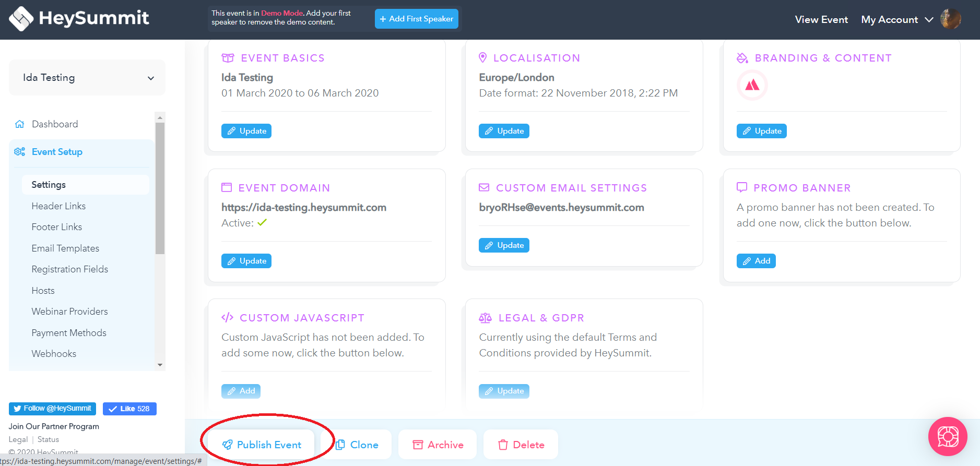Screen dimensions: 980x466
Task: Update Localisation settings
Action: tap(504, 131)
